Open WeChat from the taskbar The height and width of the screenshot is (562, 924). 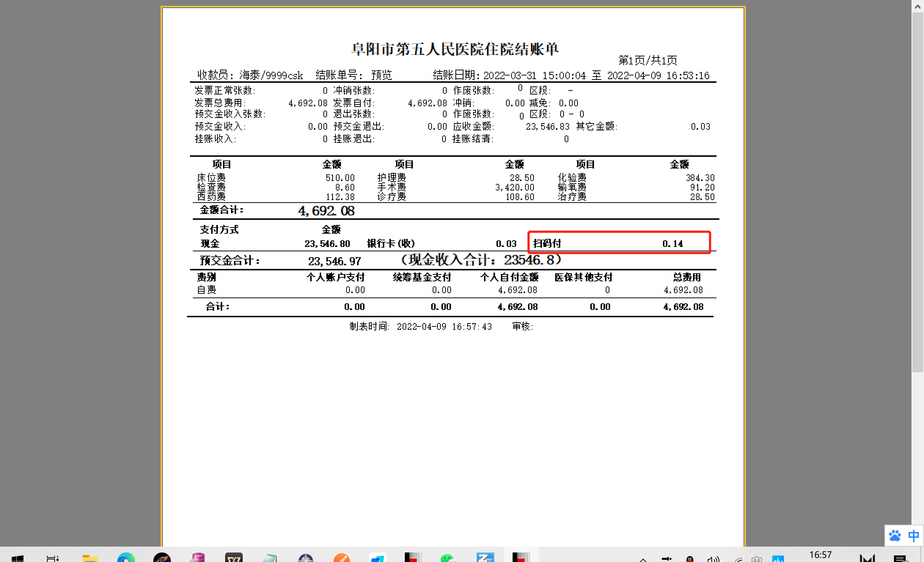448,558
